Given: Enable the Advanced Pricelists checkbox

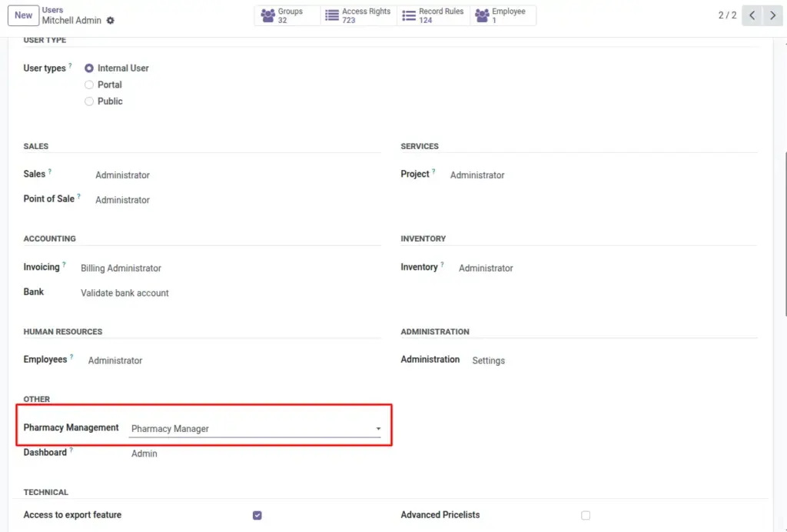Looking at the screenshot, I should [x=585, y=515].
